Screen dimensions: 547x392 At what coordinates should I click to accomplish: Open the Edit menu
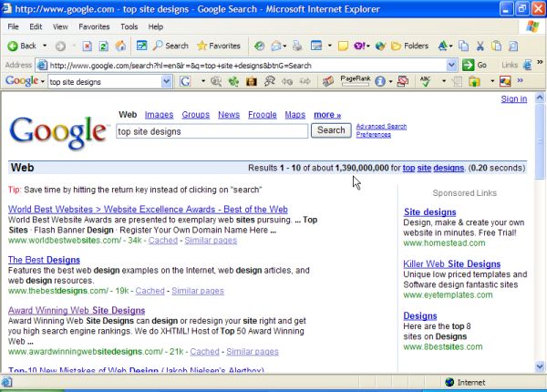pyautogui.click(x=36, y=26)
